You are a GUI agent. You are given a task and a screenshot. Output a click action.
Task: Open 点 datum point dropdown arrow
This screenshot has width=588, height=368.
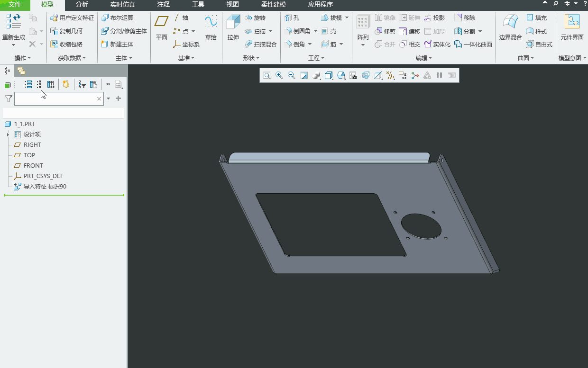193,31
